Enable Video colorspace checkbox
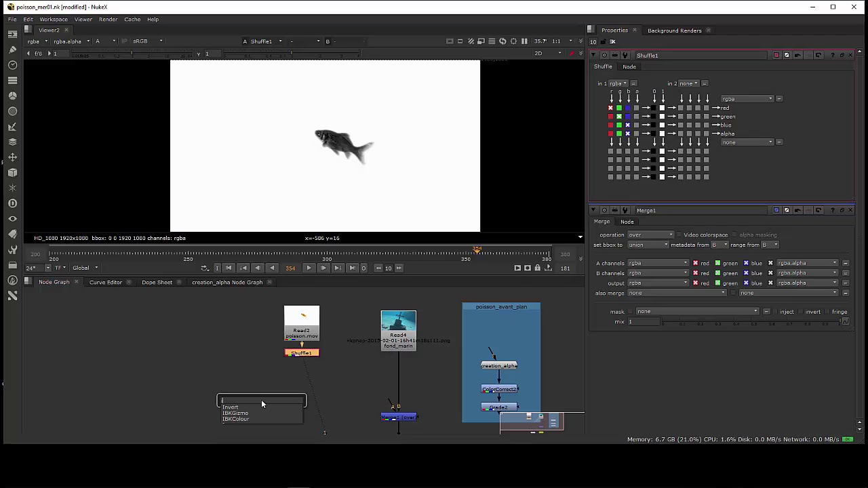The image size is (868, 488). coord(679,235)
